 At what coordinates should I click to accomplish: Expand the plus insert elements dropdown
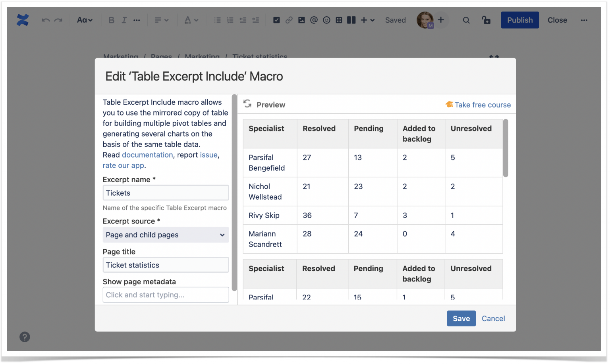[366, 20]
